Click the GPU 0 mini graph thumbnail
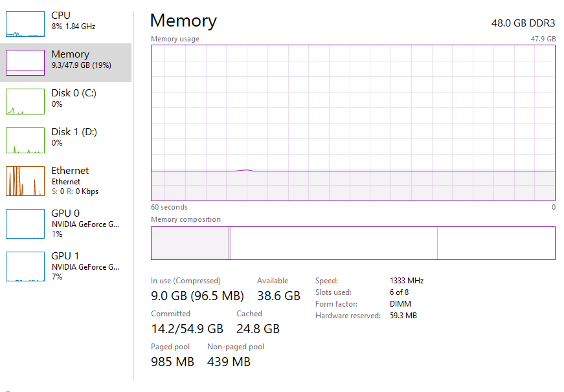The width and height of the screenshot is (564, 392). click(x=25, y=223)
